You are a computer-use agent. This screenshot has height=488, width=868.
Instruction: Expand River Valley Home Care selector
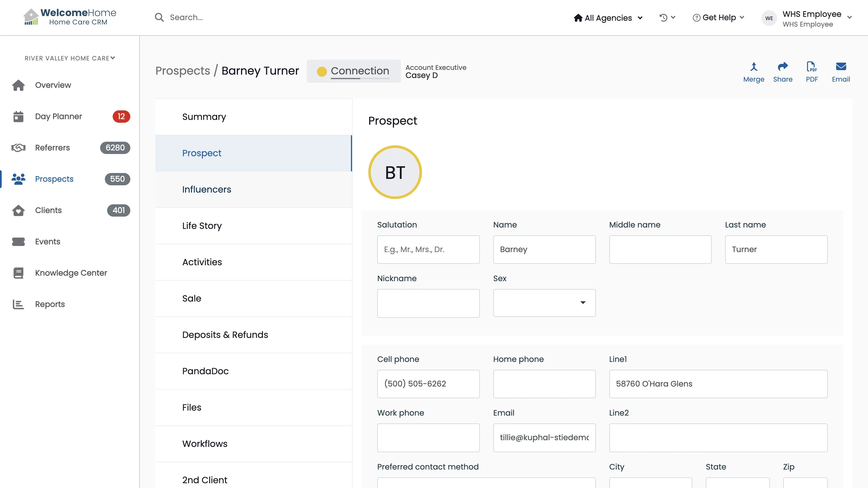coord(70,58)
